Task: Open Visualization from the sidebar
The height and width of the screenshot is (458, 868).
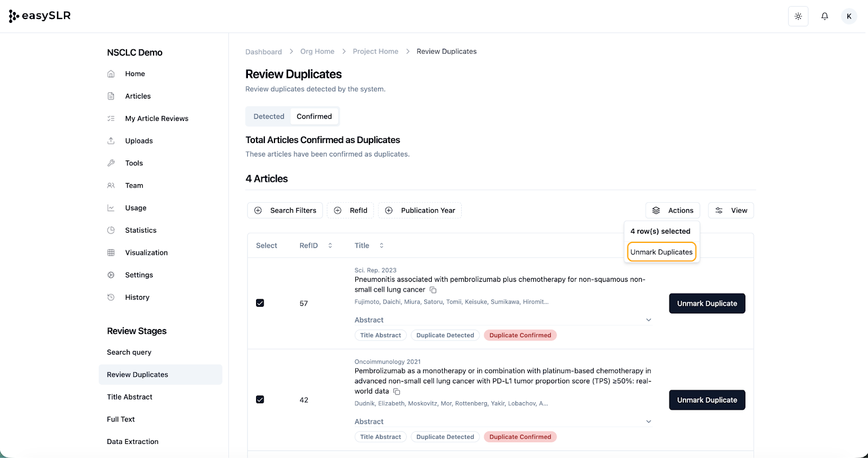Action: [x=146, y=253]
